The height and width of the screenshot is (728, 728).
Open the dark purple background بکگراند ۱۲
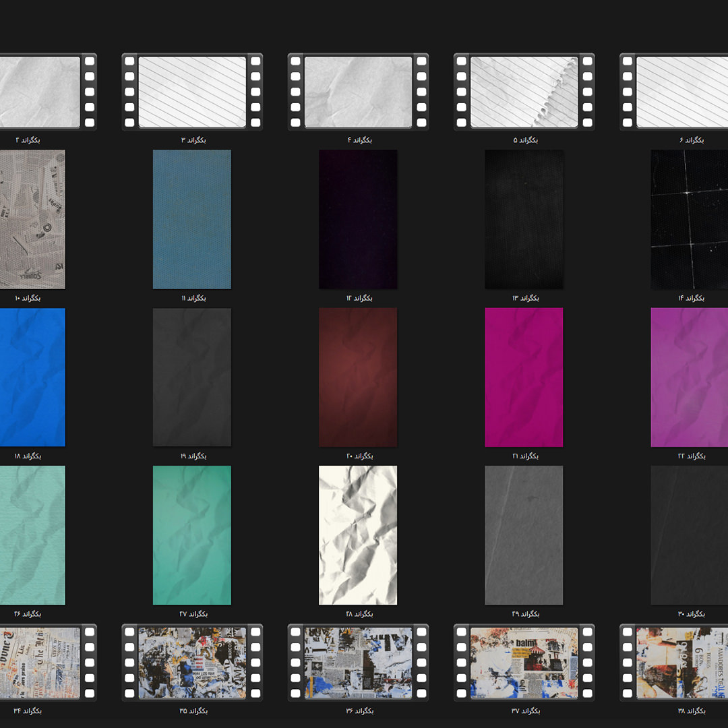(x=358, y=219)
